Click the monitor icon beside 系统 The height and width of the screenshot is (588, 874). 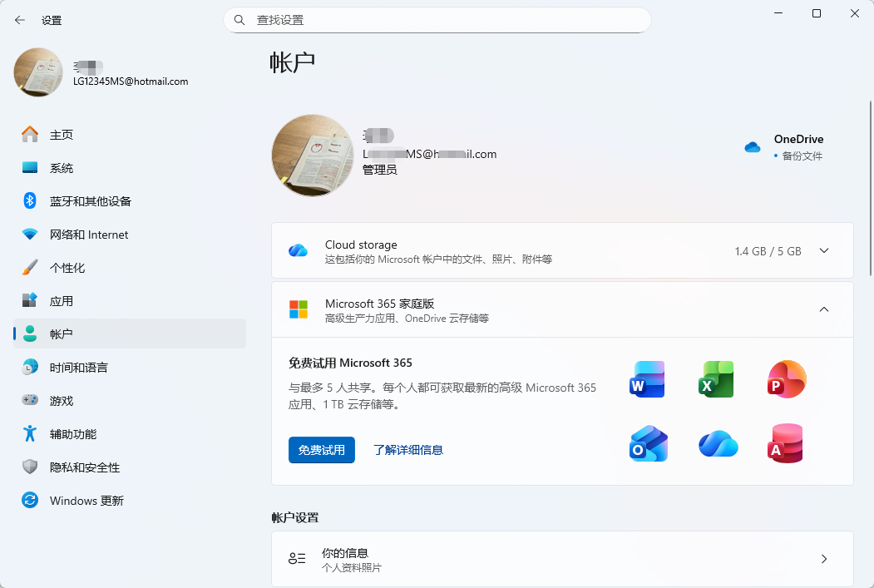point(30,168)
